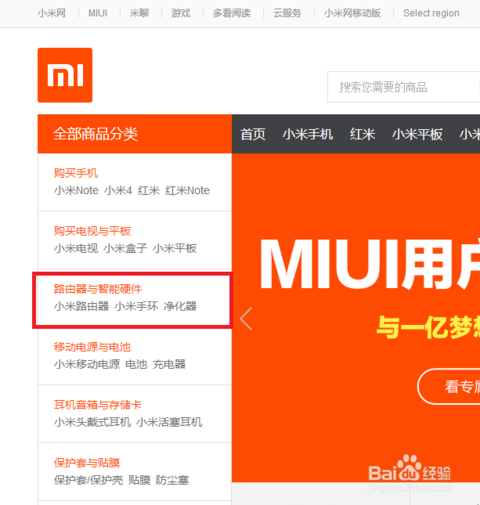Screen dimensions: 480x505
Task: Click 电池 sidebar link
Action: pos(136,364)
